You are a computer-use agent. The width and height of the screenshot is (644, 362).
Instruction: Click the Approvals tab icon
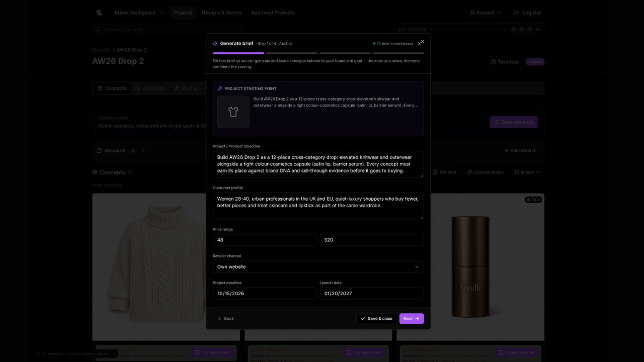[x=137, y=88]
